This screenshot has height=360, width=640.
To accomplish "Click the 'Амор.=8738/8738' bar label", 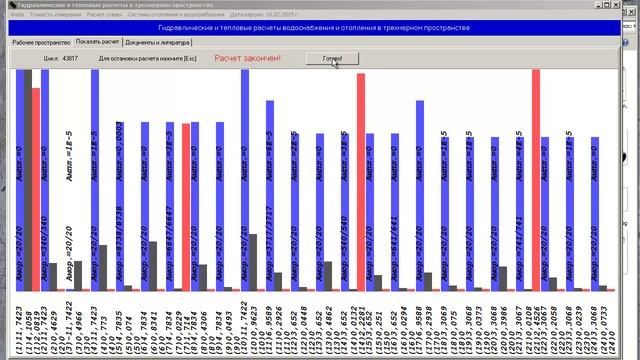I will click(x=120, y=243).
